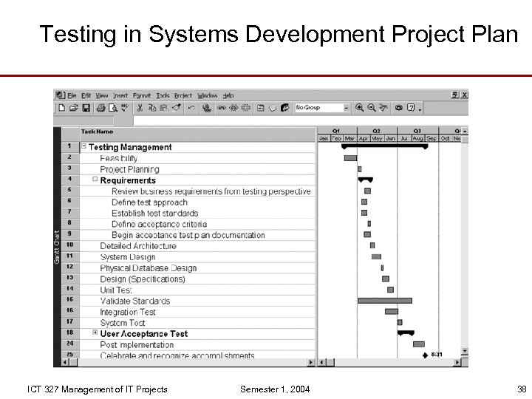Screen dimensions: 532x399
Task: Open the No Group dropdown
Action: [346, 108]
